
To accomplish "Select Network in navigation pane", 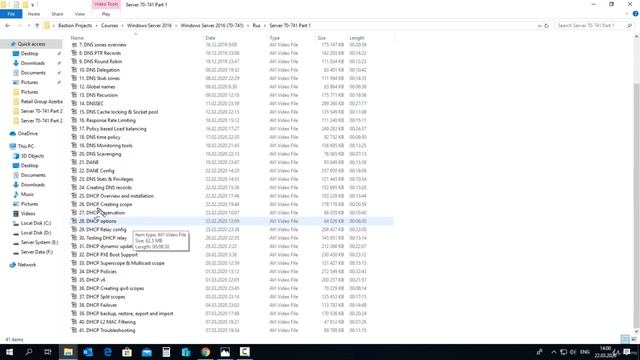I will pyautogui.click(x=27, y=264).
